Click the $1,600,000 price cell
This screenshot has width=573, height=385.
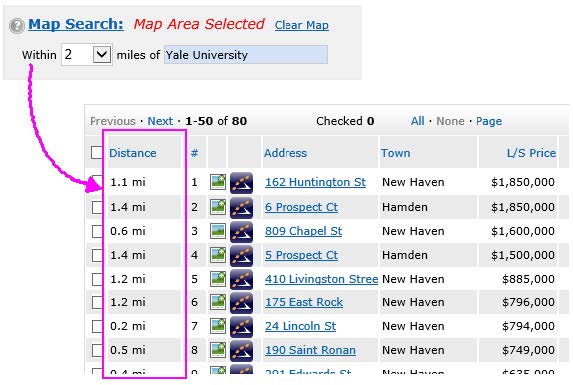pos(523,231)
